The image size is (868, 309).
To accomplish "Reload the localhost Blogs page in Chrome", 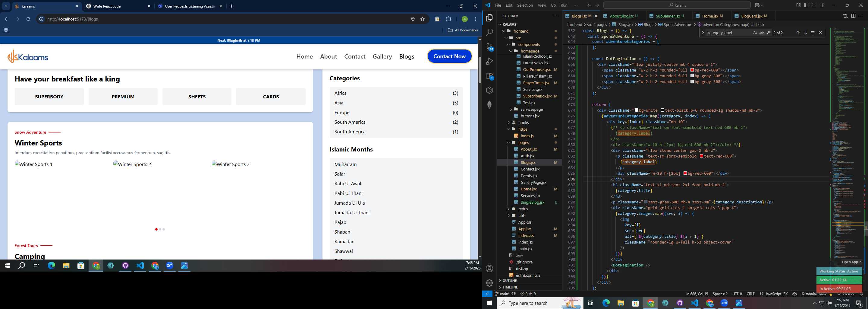I will pyautogui.click(x=28, y=19).
